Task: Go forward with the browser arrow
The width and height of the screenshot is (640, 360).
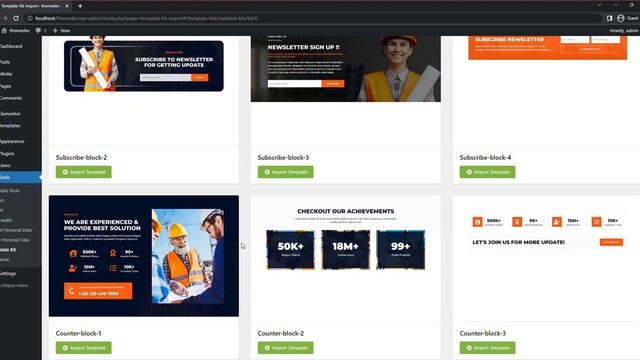Action: click(x=4, y=18)
